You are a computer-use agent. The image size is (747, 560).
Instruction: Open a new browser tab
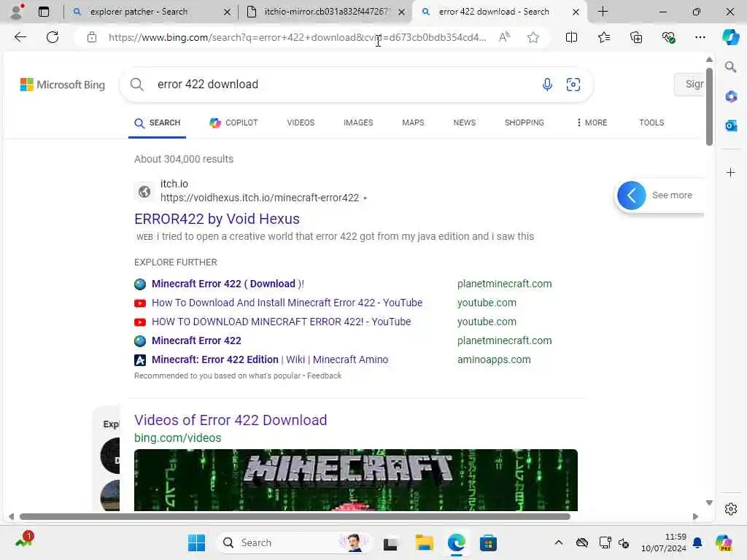(603, 12)
